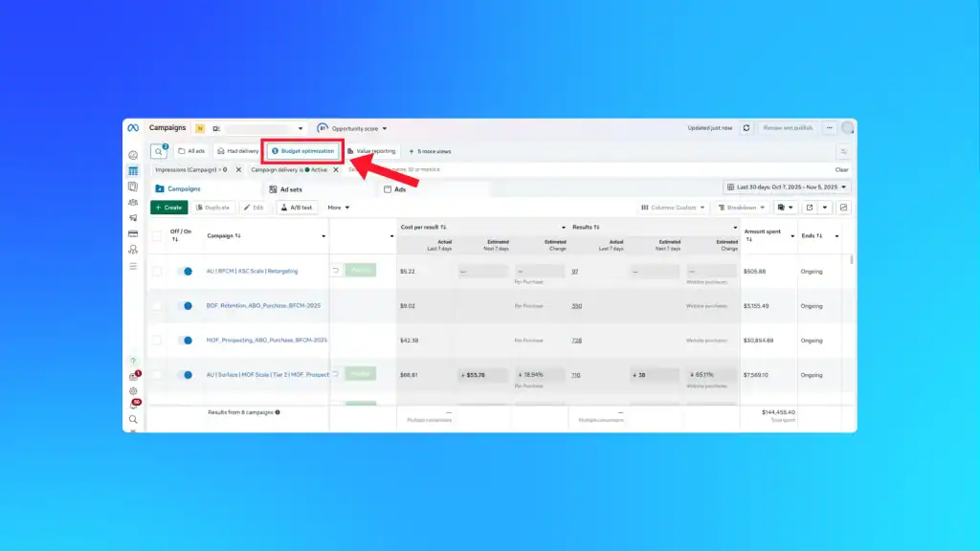Select the All ads view tab
980x551 pixels.
point(191,151)
